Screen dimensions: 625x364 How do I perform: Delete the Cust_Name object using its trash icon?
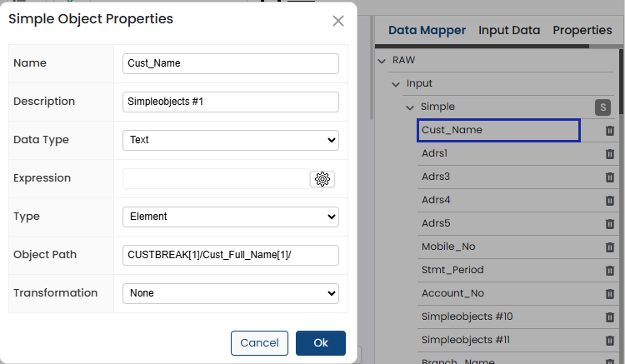[x=609, y=131]
